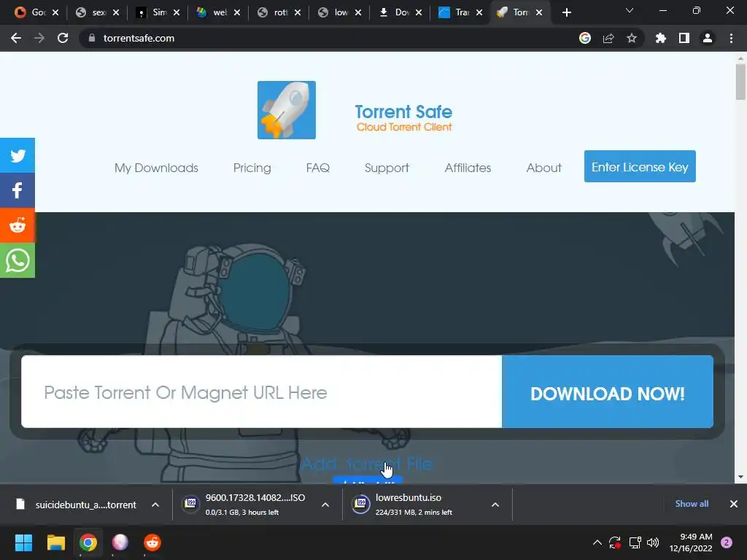Viewport: 747px width, 560px height.
Task: Go to Support page
Action: coord(387,168)
